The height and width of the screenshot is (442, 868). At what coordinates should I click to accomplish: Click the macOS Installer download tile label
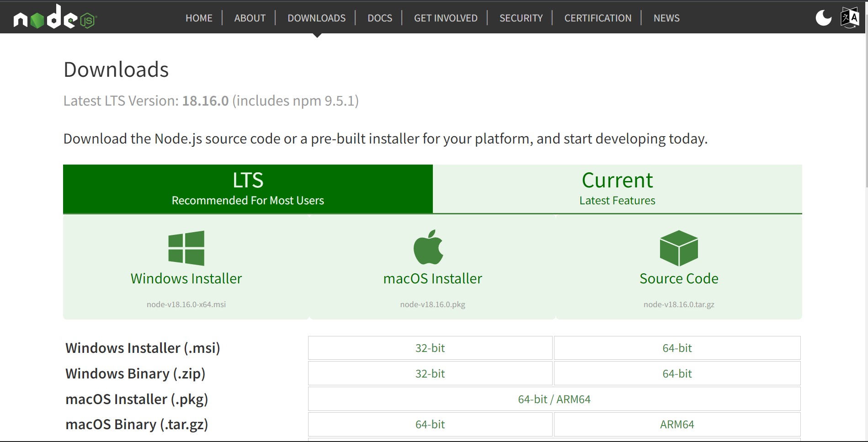(431, 278)
